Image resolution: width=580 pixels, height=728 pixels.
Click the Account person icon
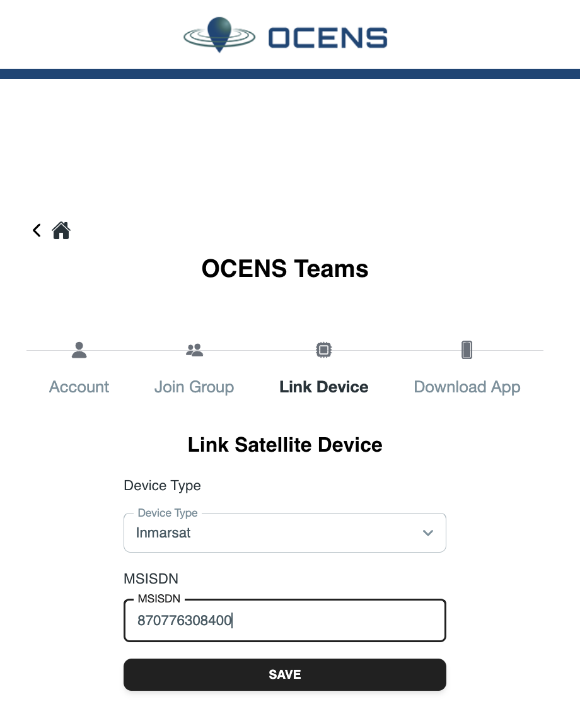(x=79, y=350)
